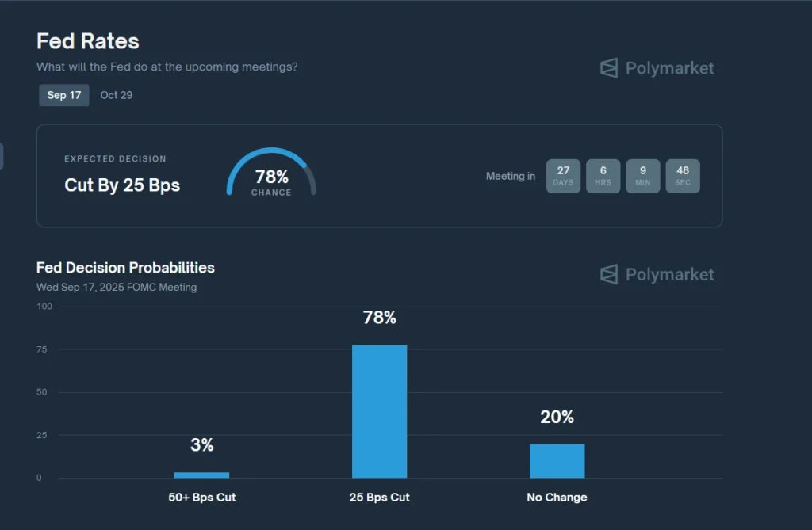The image size is (812, 530).
Task: Click the Min countdown box
Action: point(643,176)
